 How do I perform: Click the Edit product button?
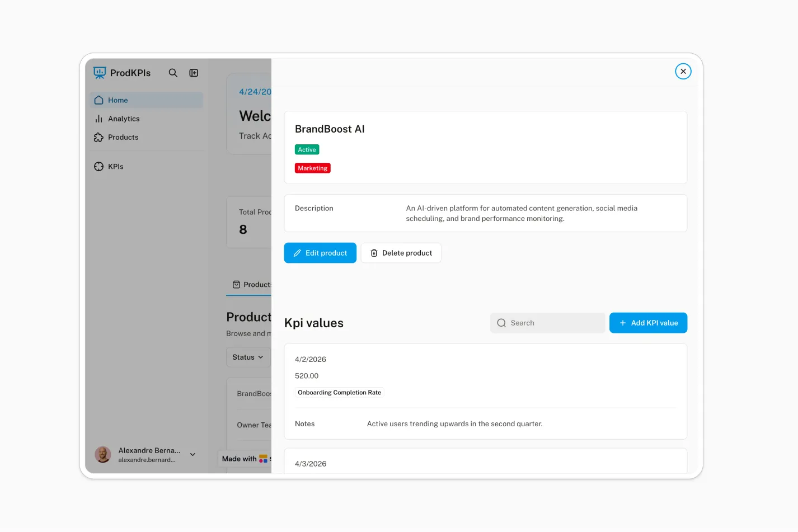(320, 253)
